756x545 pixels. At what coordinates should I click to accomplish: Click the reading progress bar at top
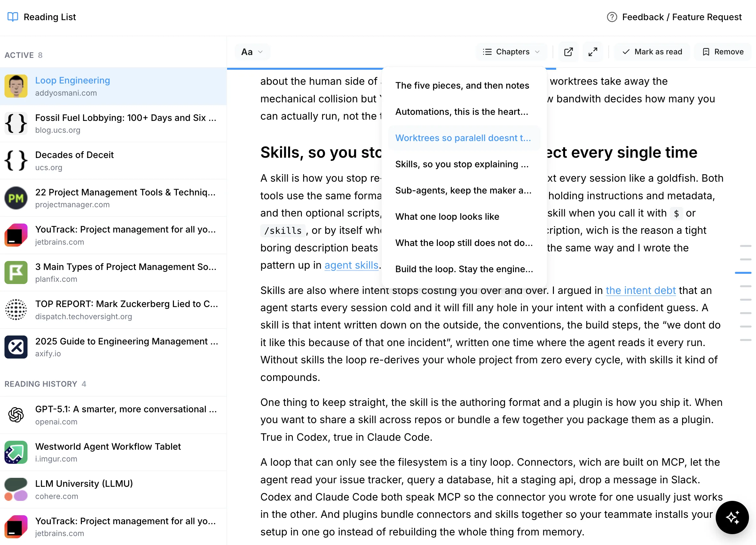click(x=391, y=68)
